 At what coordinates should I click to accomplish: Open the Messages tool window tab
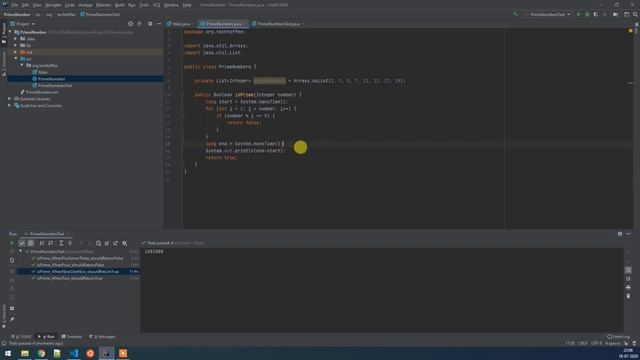click(x=102, y=337)
